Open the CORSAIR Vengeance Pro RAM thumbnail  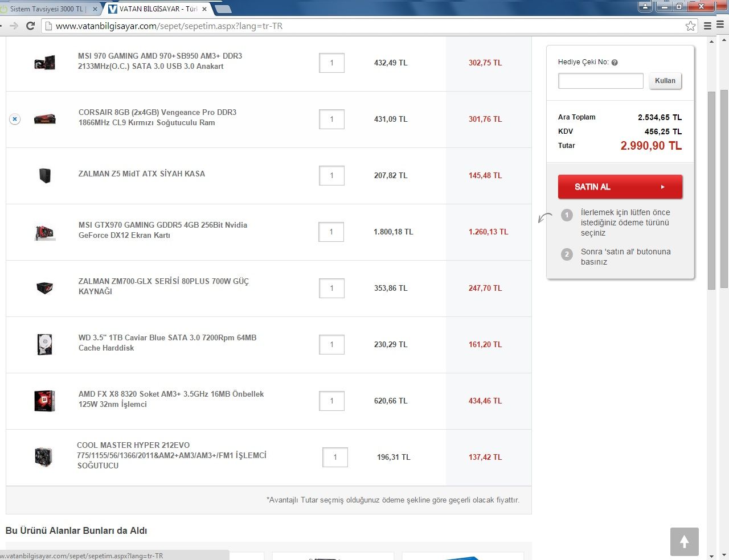44,119
